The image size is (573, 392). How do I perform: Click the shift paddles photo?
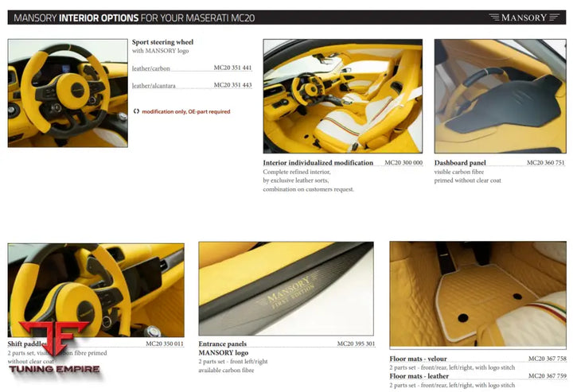point(95,290)
